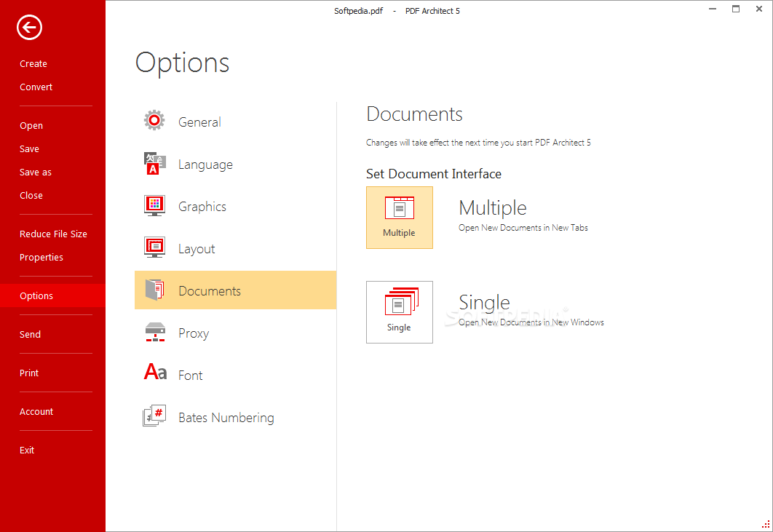Viewport: 773px width, 532px height.
Task: Select the highlighted Options sidebar entry
Action: click(x=52, y=295)
